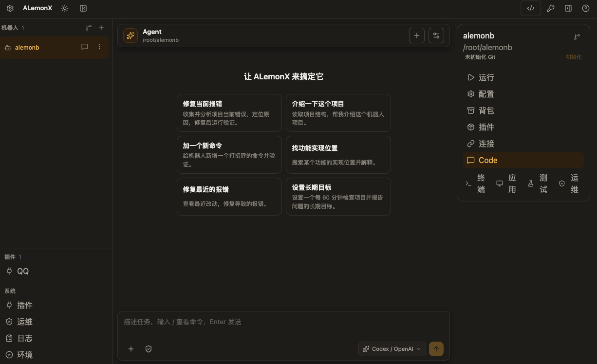Click the ALemonX app title
Screen dimensions: 597x364
[37, 8]
